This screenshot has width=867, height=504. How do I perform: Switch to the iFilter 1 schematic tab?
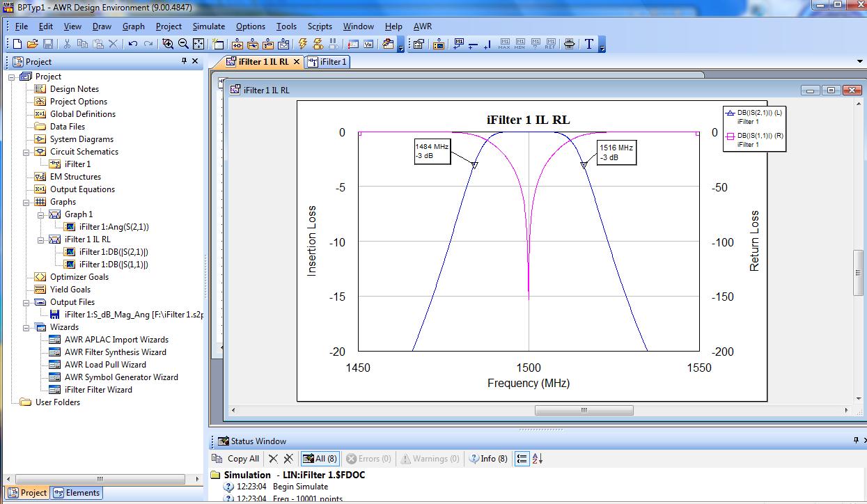click(327, 62)
